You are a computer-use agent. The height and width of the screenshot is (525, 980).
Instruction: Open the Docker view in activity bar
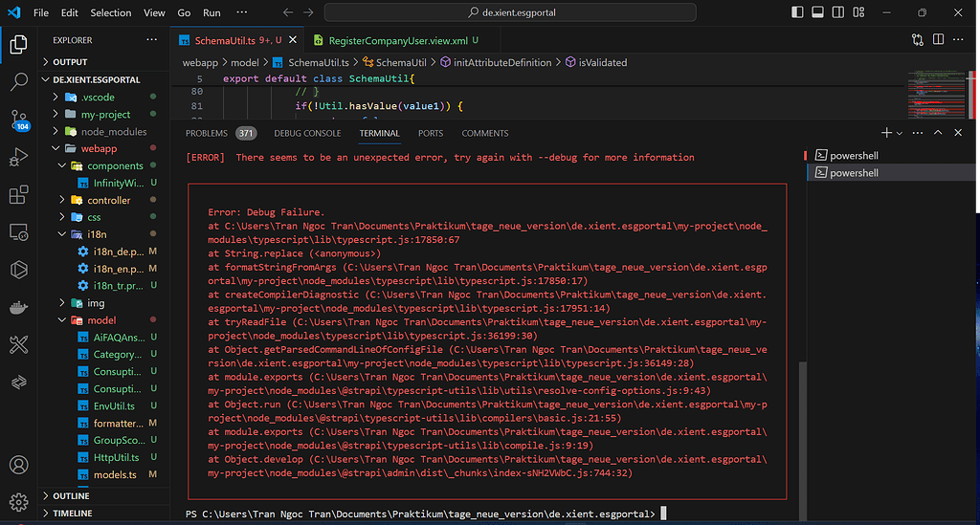pos(18,308)
